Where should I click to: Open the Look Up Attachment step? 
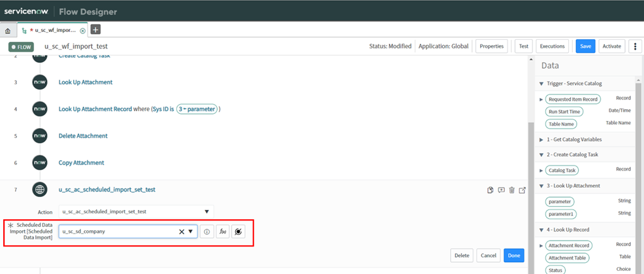point(86,82)
